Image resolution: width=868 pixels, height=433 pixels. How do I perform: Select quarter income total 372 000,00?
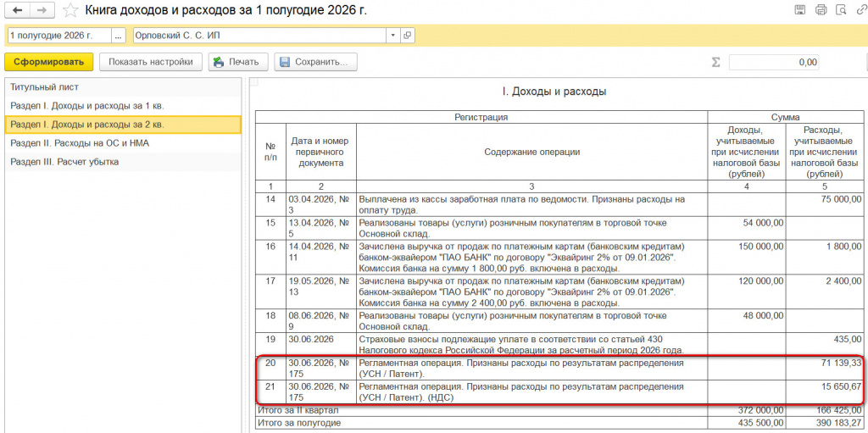[x=747, y=410]
